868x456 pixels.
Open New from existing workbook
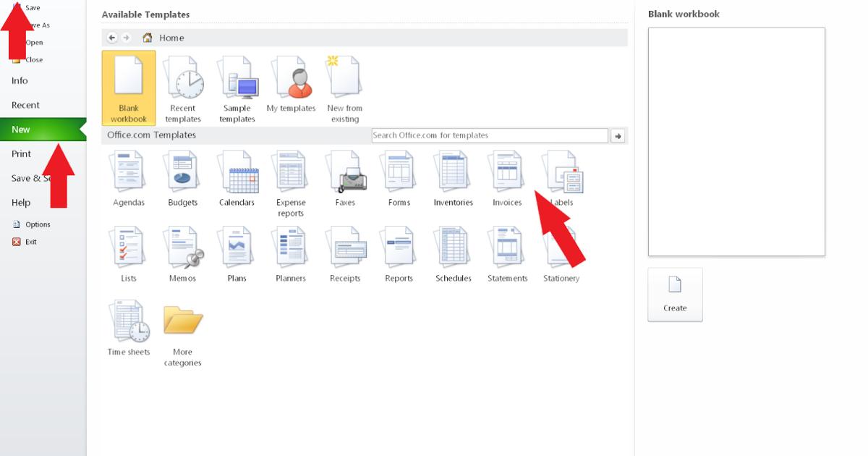pyautogui.click(x=344, y=83)
